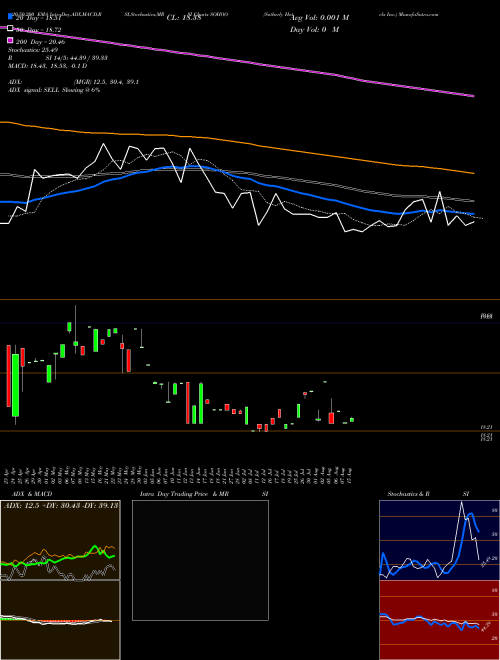500x660 pixels.
Task: Click the white 50 Day EMA legend swatch
Action: coord(11,28)
